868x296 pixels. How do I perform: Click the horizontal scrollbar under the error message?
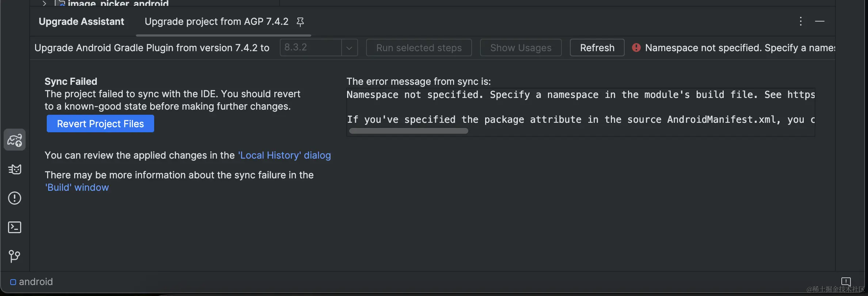point(408,130)
